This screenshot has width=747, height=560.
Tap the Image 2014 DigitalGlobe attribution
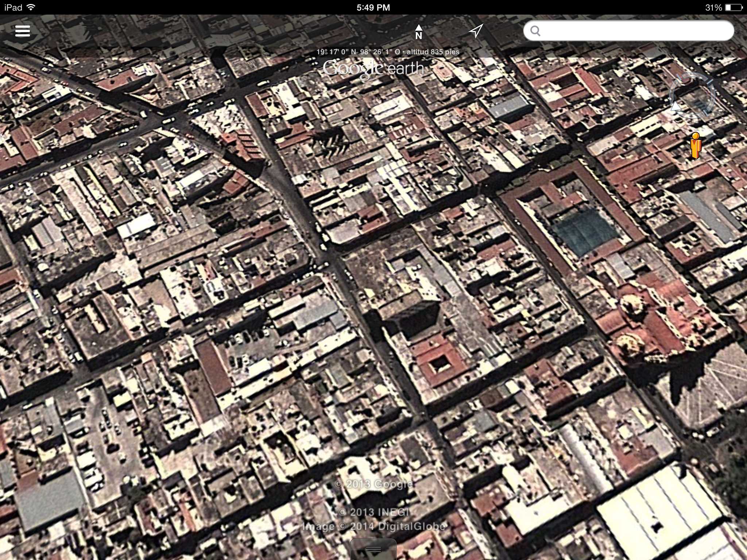(374, 526)
